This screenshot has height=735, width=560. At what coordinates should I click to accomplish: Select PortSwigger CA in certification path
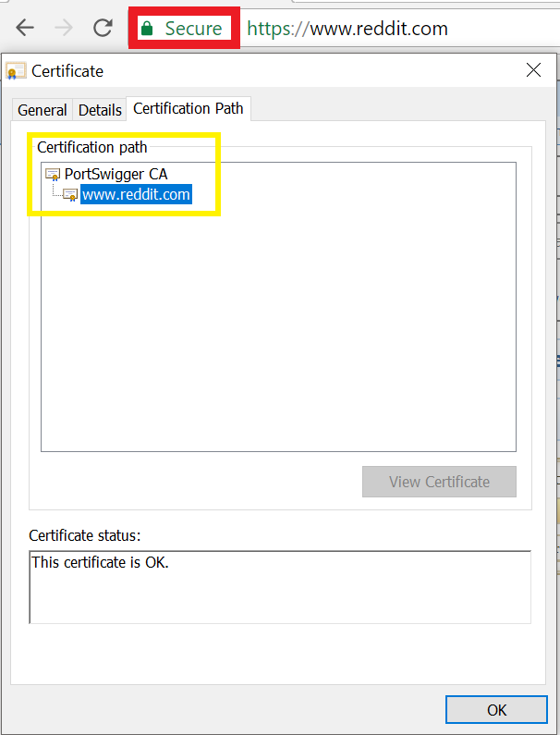pos(116,174)
